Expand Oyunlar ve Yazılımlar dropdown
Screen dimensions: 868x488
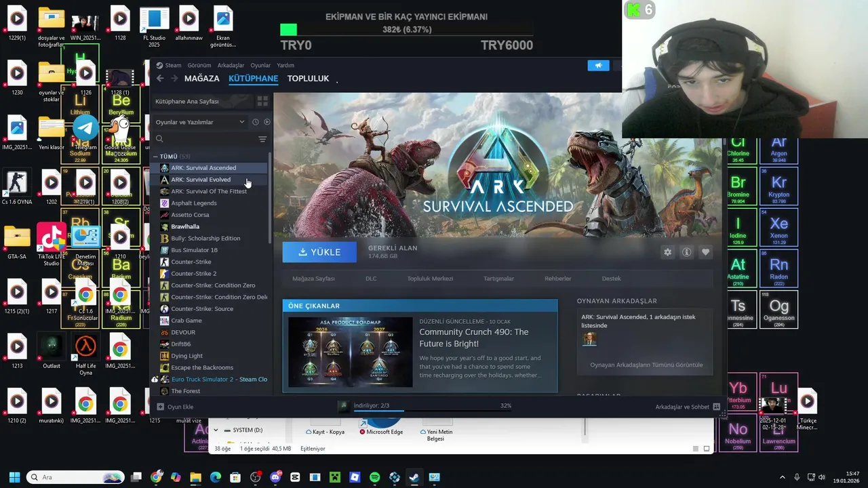(x=200, y=122)
